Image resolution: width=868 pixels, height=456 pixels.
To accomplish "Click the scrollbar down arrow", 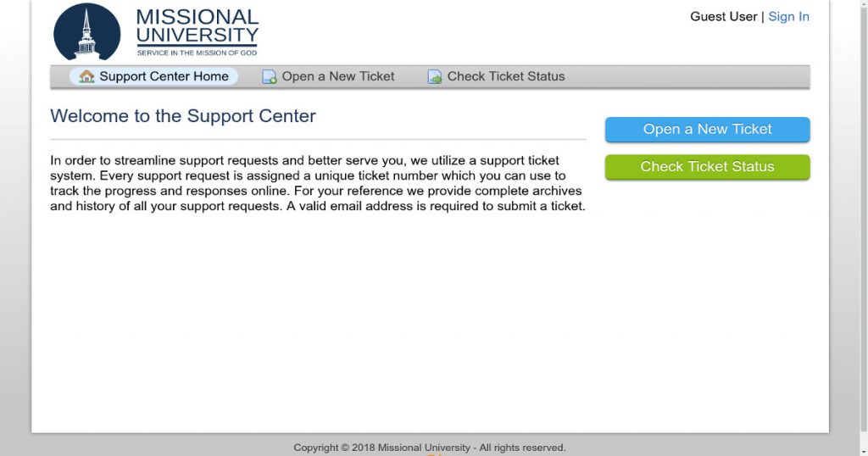I will (864, 450).
